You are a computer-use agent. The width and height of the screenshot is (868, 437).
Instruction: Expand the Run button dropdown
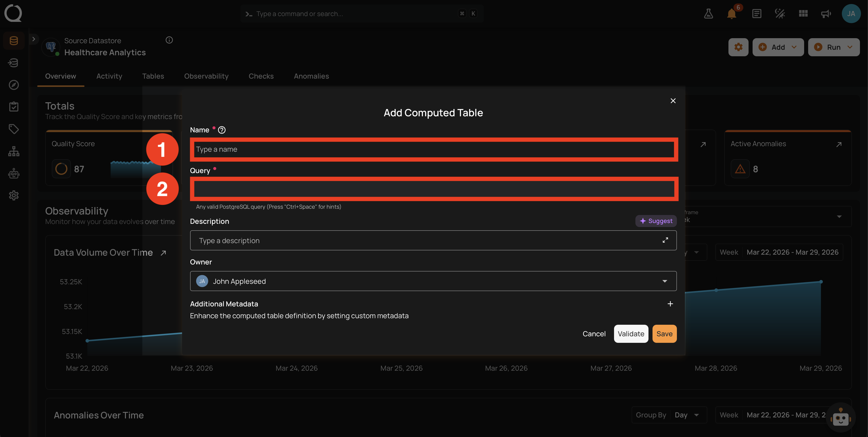tap(850, 47)
